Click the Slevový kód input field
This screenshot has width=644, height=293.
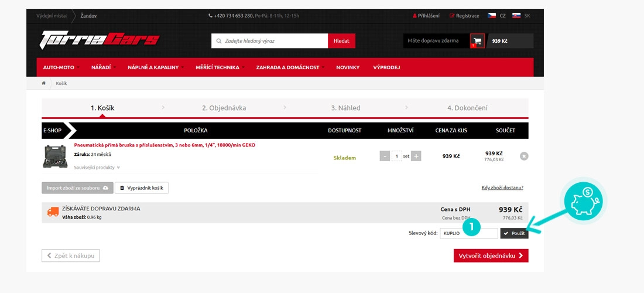pos(468,233)
